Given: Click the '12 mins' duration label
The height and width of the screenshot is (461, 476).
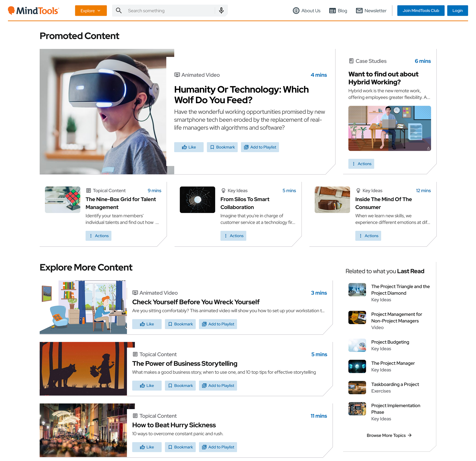Looking at the screenshot, I should [423, 190].
